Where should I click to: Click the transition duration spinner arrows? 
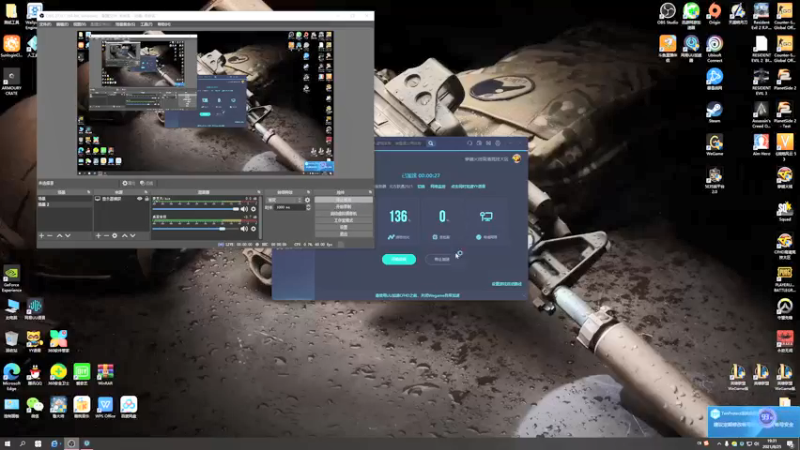pos(308,207)
